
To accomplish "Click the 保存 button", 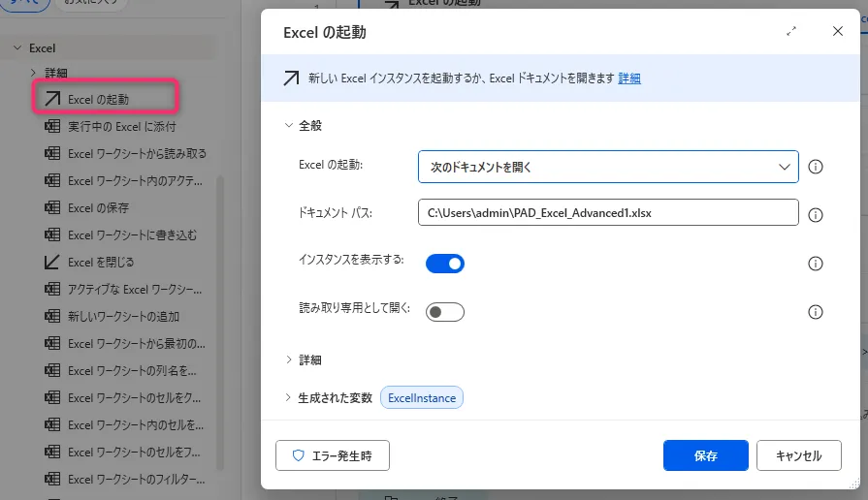I will tap(705, 455).
